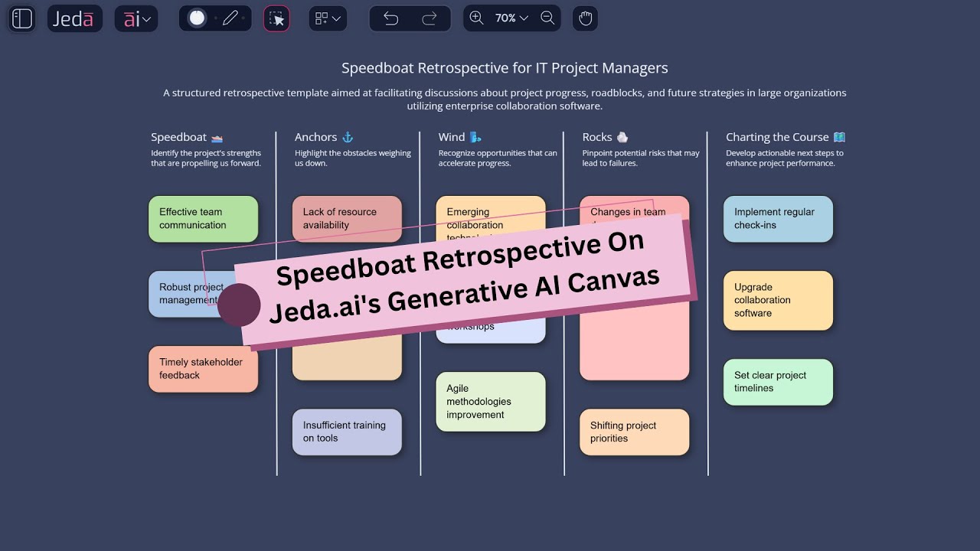Click the wind emoji beside Wind

475,137
